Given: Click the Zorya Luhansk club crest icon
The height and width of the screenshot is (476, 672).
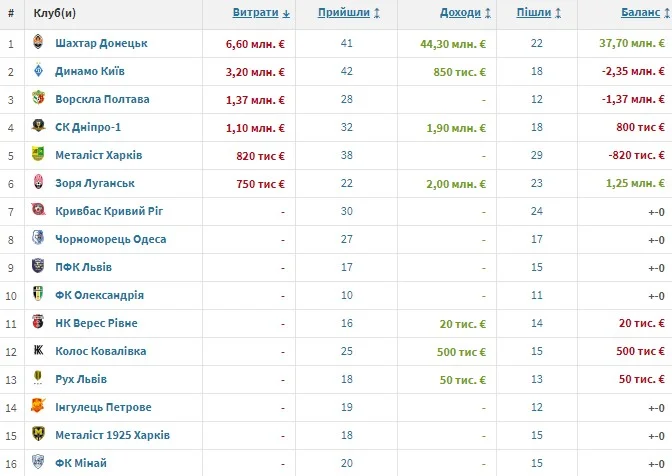Looking at the screenshot, I should (x=38, y=184).
